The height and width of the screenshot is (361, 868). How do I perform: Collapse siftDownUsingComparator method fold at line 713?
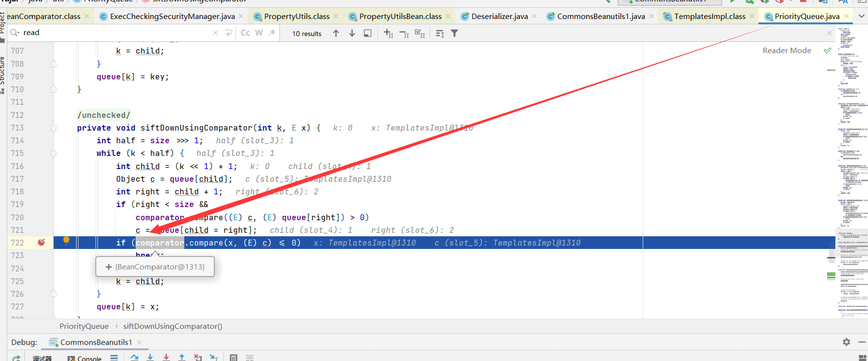(x=54, y=128)
